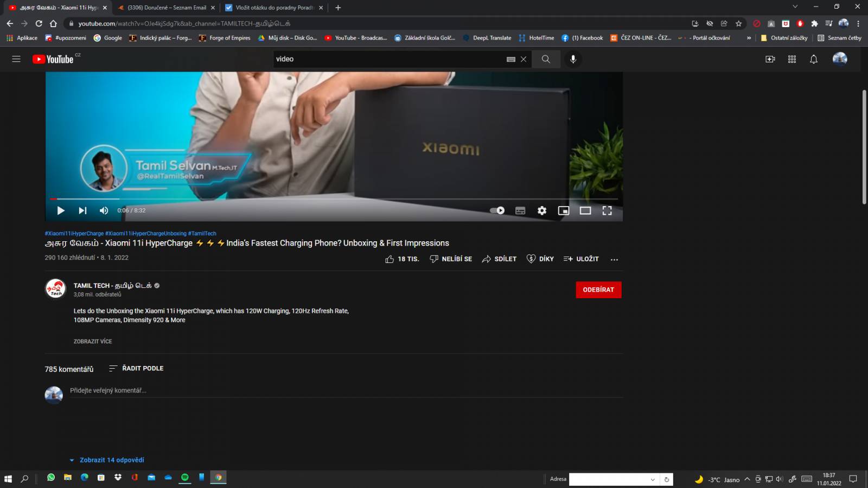Save video with ULOŽIT
868x488 pixels.
[581, 259]
